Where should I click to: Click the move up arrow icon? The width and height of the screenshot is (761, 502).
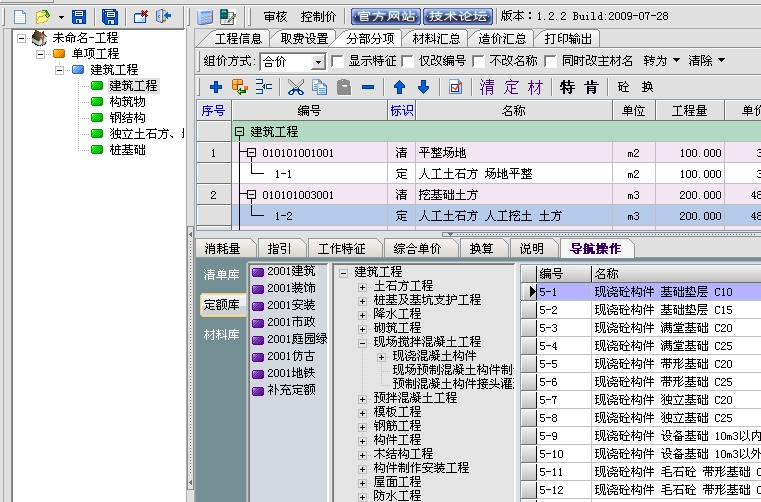(x=399, y=87)
